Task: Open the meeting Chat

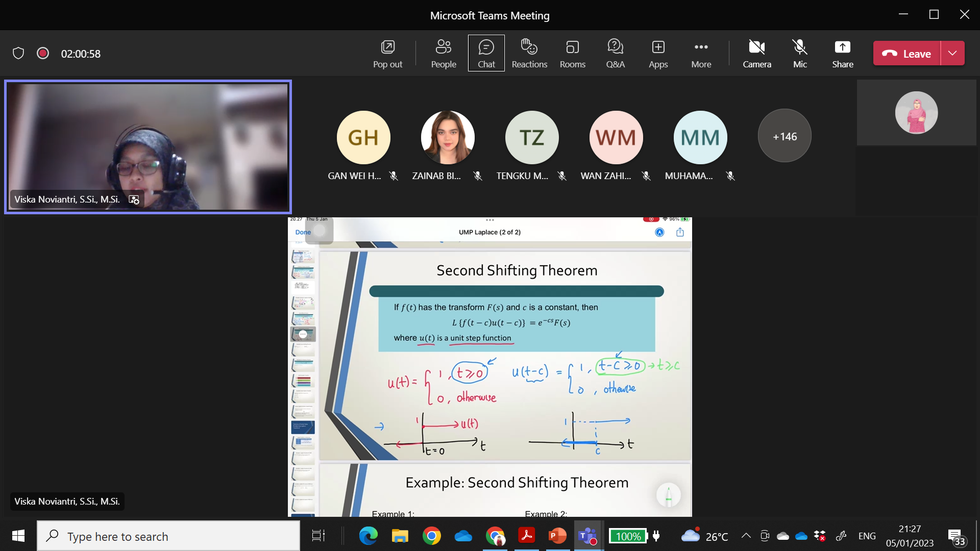Action: coord(486,54)
